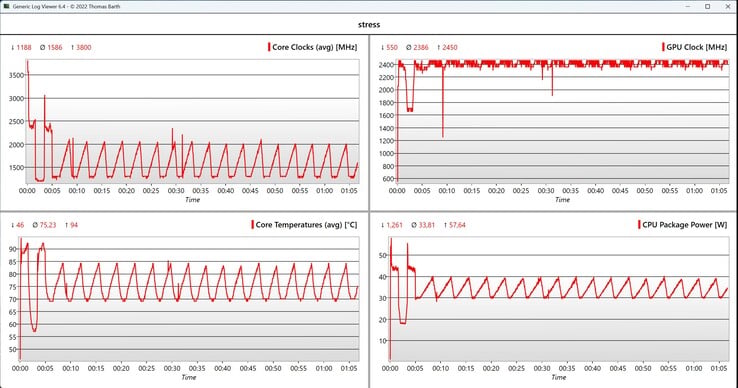Click red swatch beside GPU Clock legend
Viewport: 738px width, 388px height.
click(x=663, y=47)
